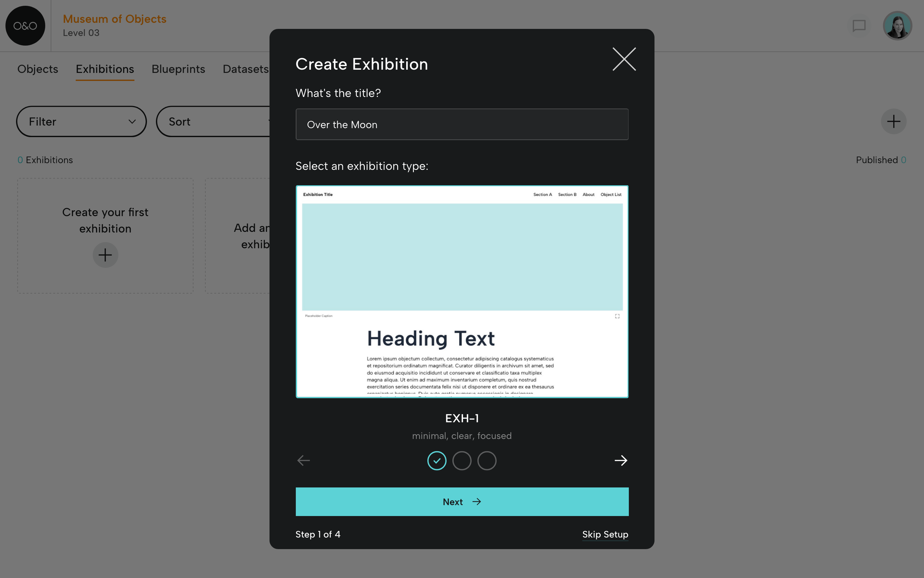Click the Select an exhibition type label
Image resolution: width=924 pixels, height=578 pixels.
362,166
